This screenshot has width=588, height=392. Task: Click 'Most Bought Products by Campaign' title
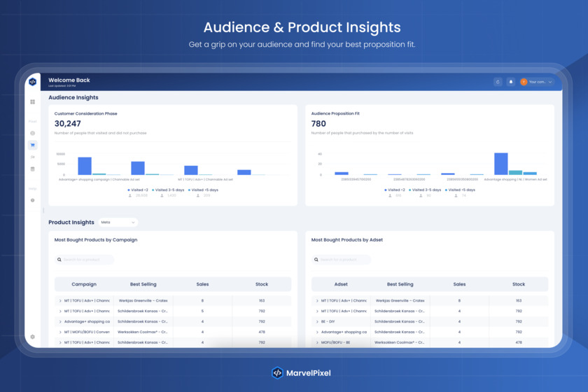[96, 240]
